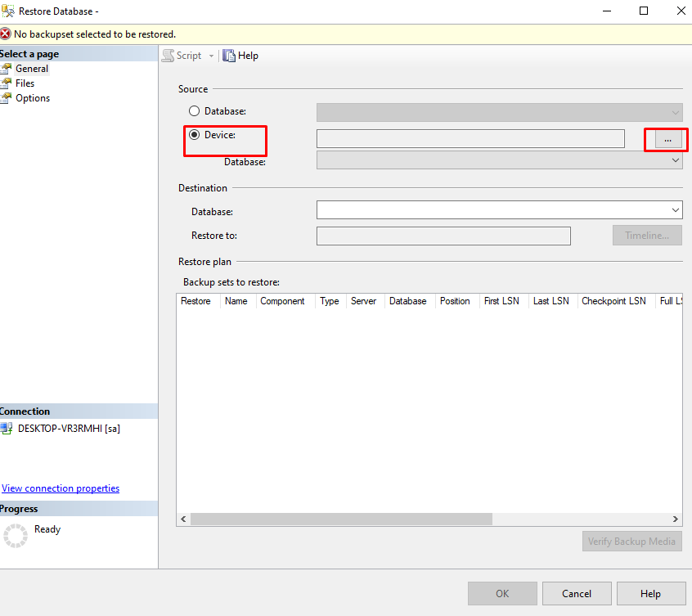The width and height of the screenshot is (692, 616).
Task: Click the Last LSN column header
Action: pyautogui.click(x=551, y=301)
